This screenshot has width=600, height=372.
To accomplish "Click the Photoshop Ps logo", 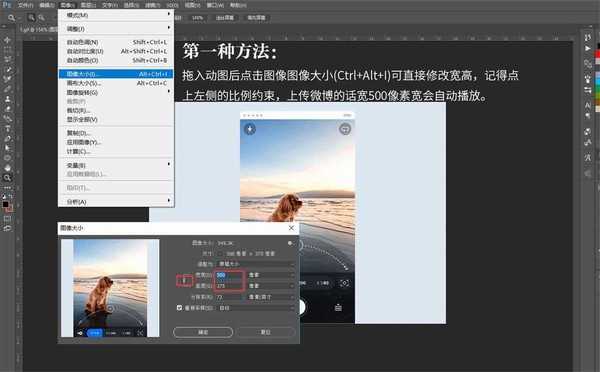I will click(x=7, y=5).
